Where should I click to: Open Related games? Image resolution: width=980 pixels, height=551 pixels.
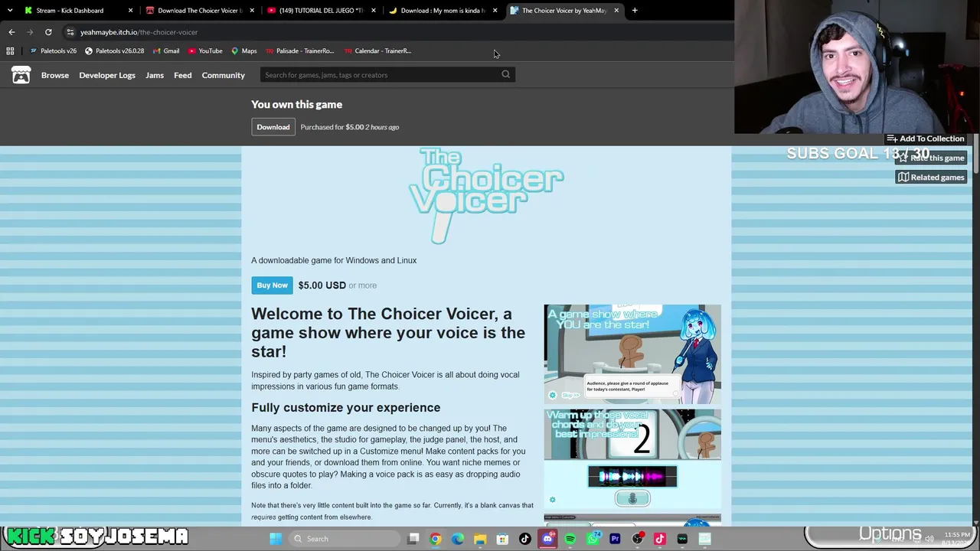pyautogui.click(x=931, y=178)
